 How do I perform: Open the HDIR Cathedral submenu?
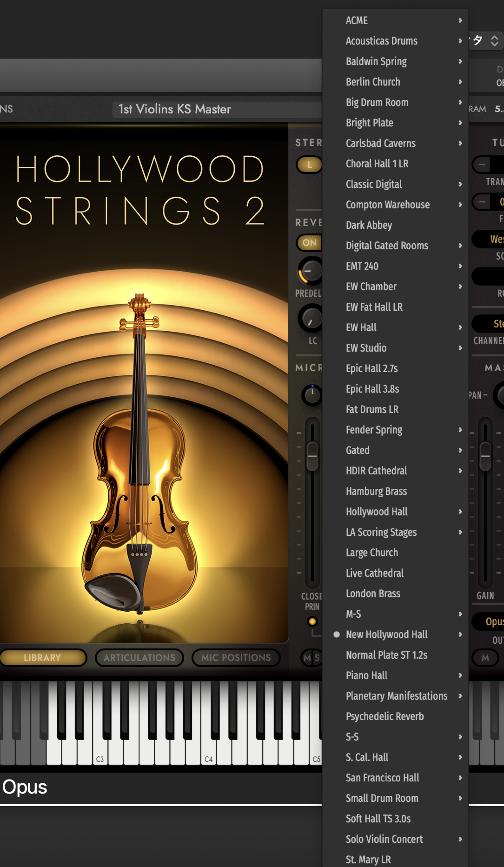pos(395,471)
